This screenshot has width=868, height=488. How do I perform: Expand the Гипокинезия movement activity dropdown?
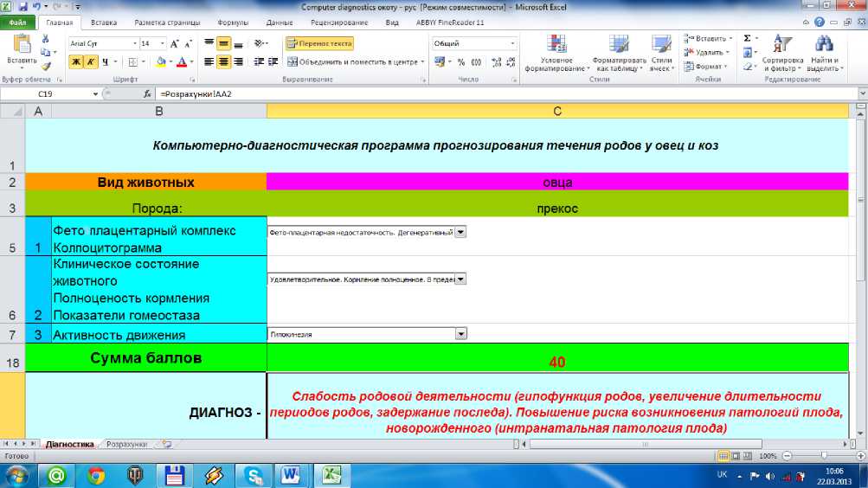tap(460, 334)
